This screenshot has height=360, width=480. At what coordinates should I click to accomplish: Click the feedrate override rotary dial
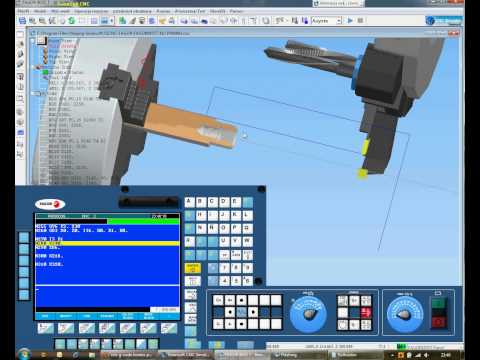coord(308,314)
